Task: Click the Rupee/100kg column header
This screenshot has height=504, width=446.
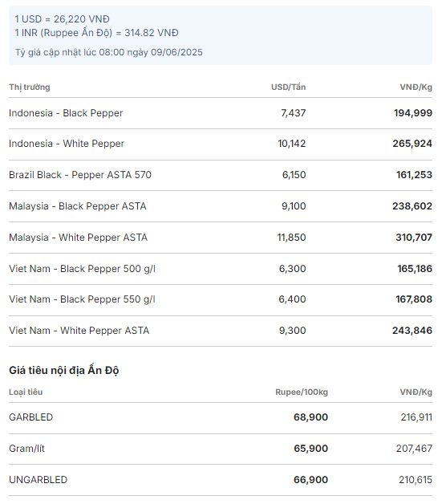Action: [302, 392]
